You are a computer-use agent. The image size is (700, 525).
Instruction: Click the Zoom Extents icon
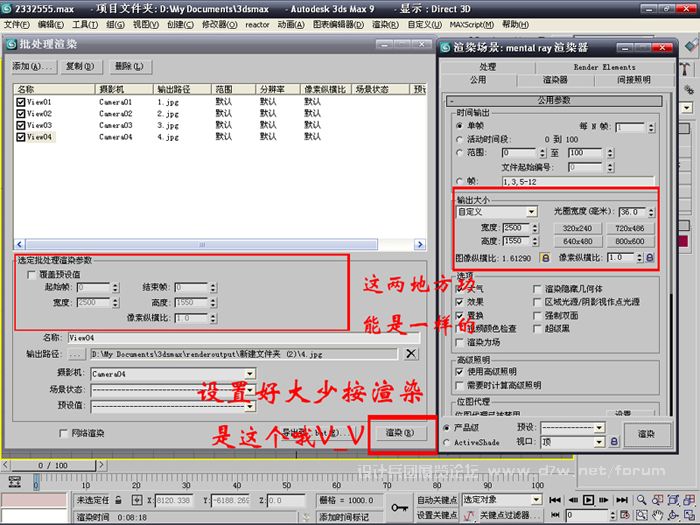(x=673, y=500)
